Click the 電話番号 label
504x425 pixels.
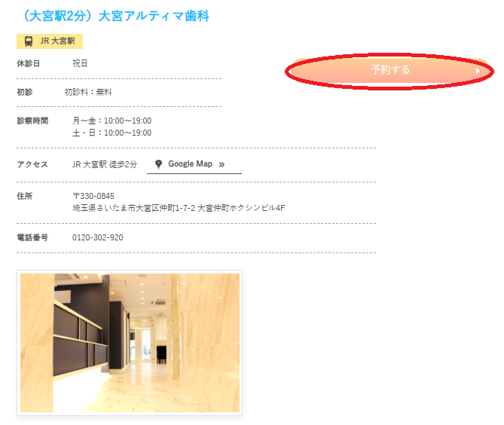pyautogui.click(x=32, y=237)
